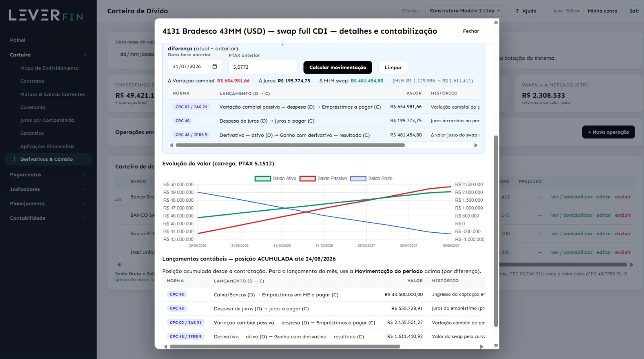Click the Data-base anterior date field

pyautogui.click(x=195, y=67)
